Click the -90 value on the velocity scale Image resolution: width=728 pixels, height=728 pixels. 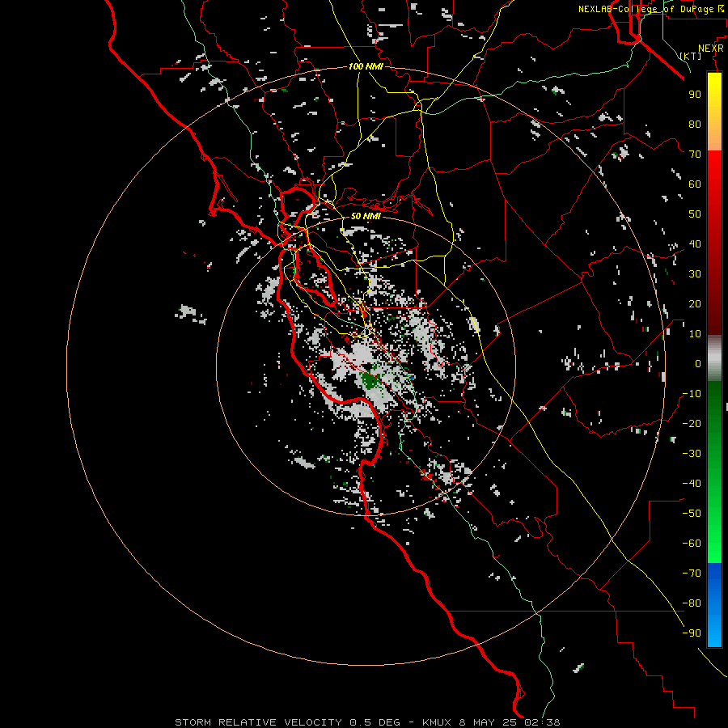(692, 633)
